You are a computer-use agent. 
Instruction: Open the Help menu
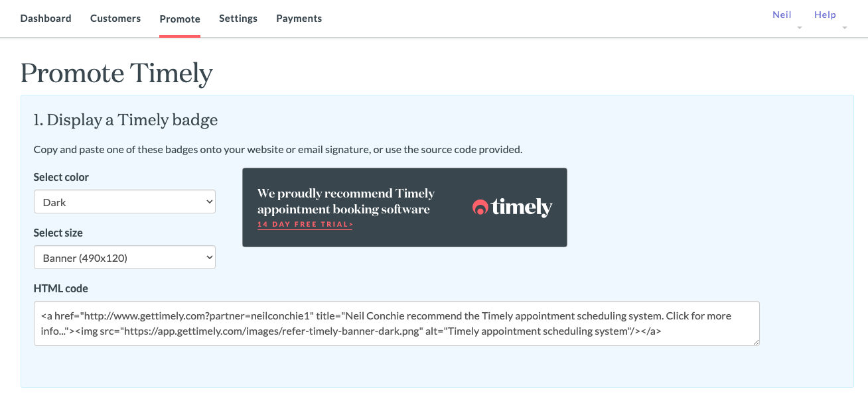click(825, 15)
